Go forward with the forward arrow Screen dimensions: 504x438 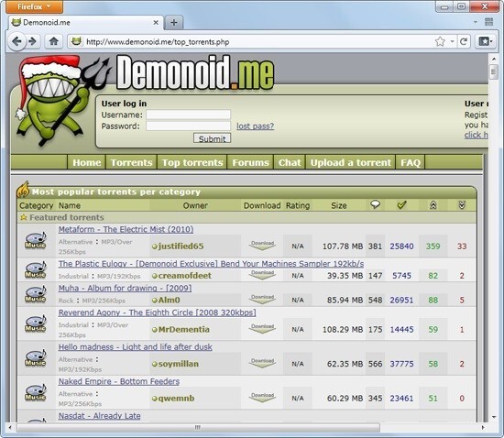coord(32,41)
